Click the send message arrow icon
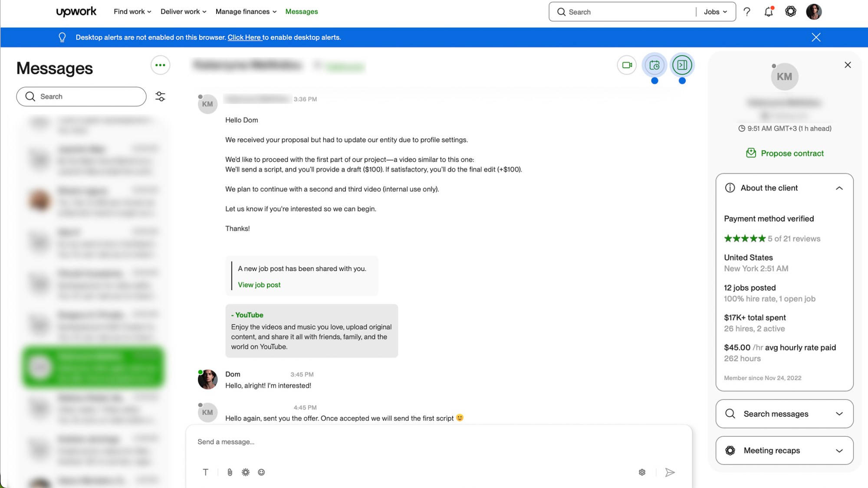The image size is (868, 488). [670, 472]
